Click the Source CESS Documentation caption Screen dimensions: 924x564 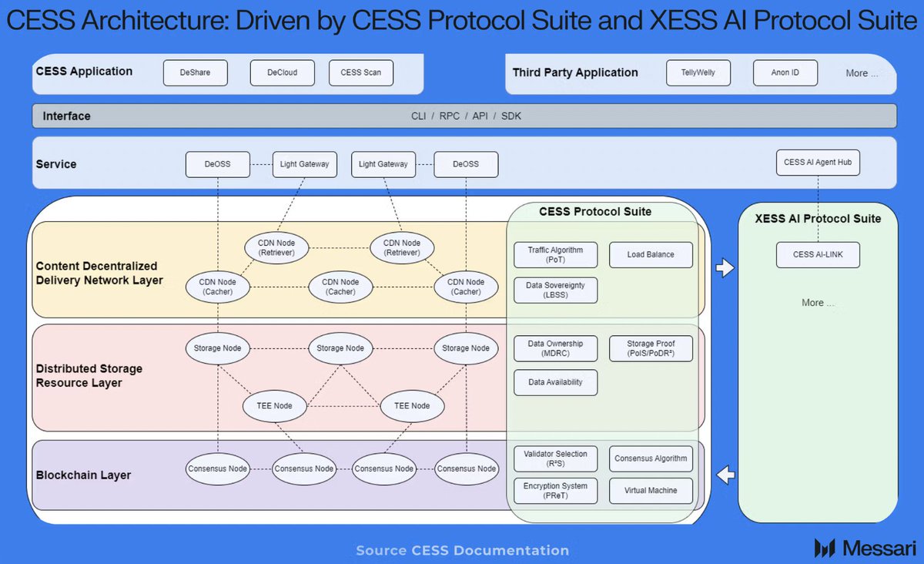(462, 550)
